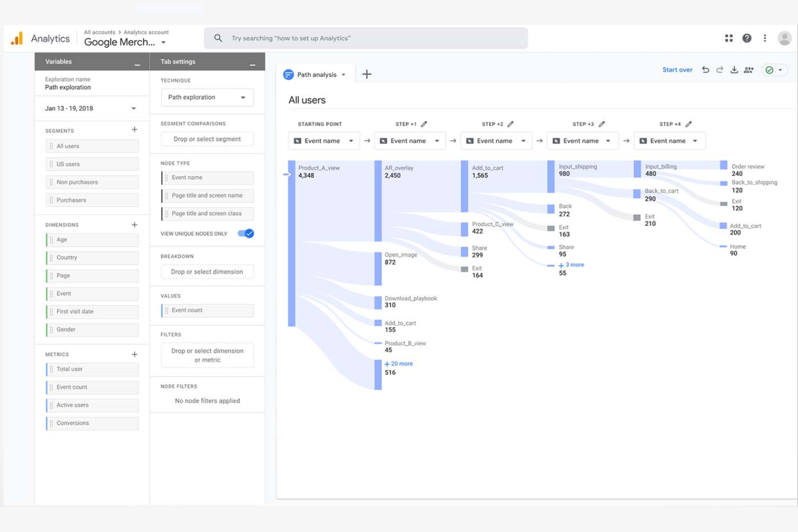Click the plus icon to add a Segment

[x=135, y=129]
